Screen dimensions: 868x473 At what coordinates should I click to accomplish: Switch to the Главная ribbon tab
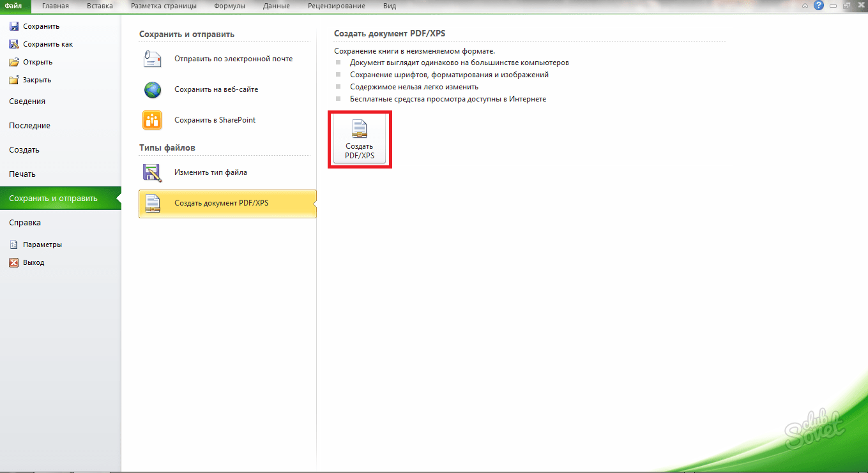point(56,6)
